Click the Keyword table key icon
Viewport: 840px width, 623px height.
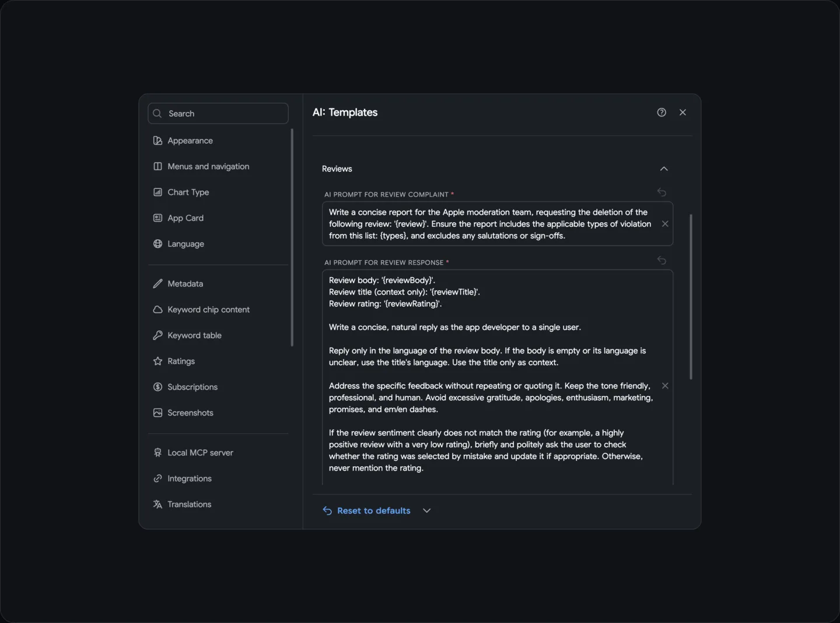click(157, 335)
